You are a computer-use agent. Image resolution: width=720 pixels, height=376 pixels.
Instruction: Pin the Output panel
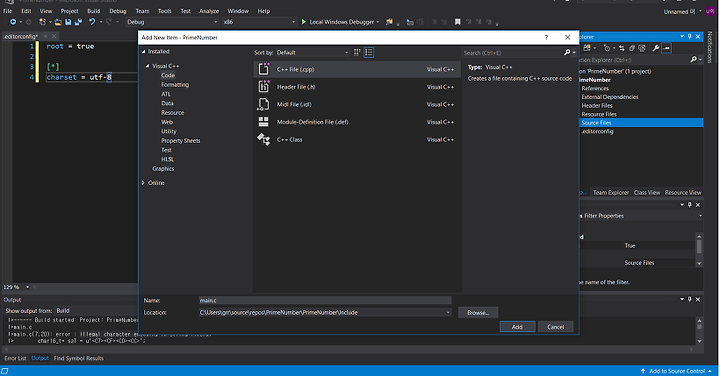point(690,299)
